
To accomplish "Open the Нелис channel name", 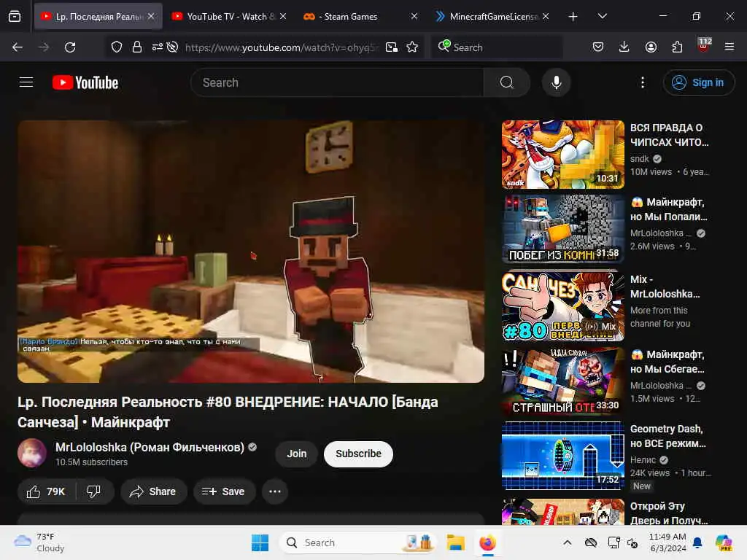I will [643, 459].
